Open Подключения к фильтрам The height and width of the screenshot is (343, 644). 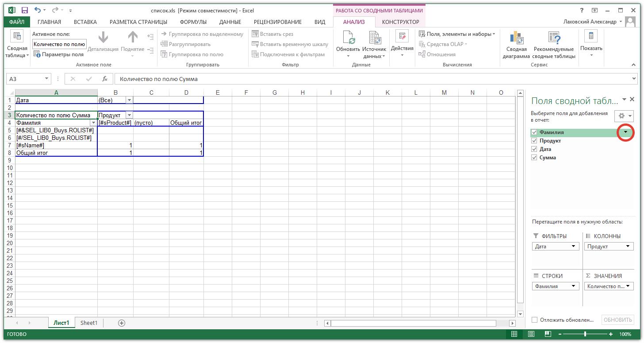[288, 54]
